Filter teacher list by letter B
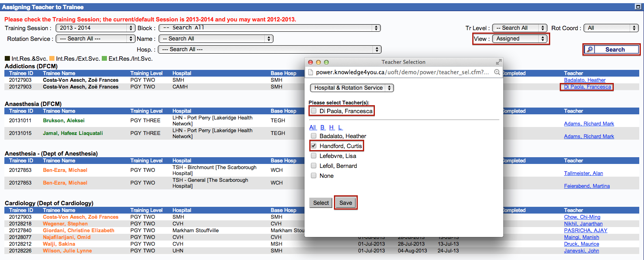The width and height of the screenshot is (644, 260). [322, 127]
